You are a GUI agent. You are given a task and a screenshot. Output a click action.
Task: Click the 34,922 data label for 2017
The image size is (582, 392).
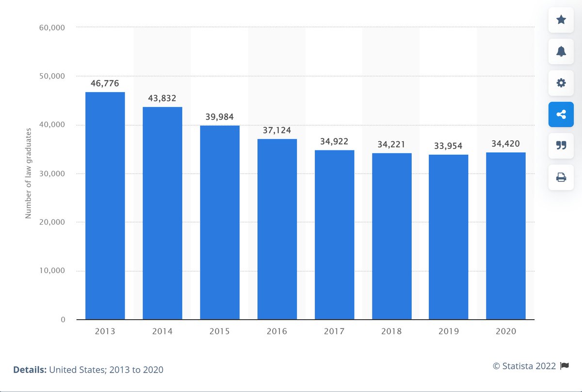[x=334, y=141]
